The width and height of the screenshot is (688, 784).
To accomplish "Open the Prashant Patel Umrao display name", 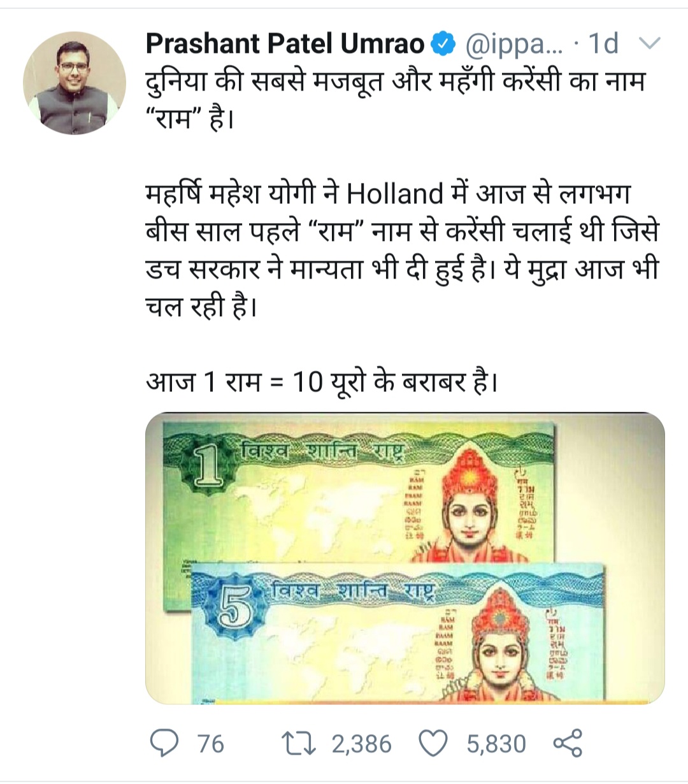I will [x=285, y=43].
